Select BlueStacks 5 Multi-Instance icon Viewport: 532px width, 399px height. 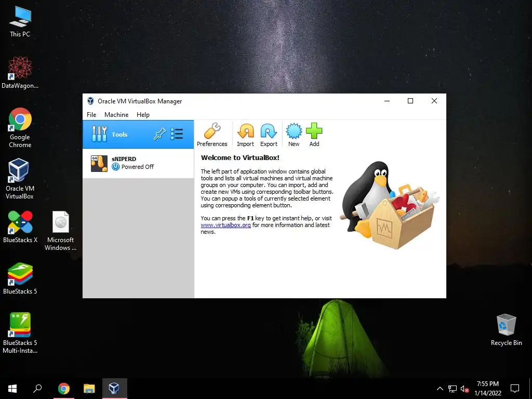coord(20,333)
